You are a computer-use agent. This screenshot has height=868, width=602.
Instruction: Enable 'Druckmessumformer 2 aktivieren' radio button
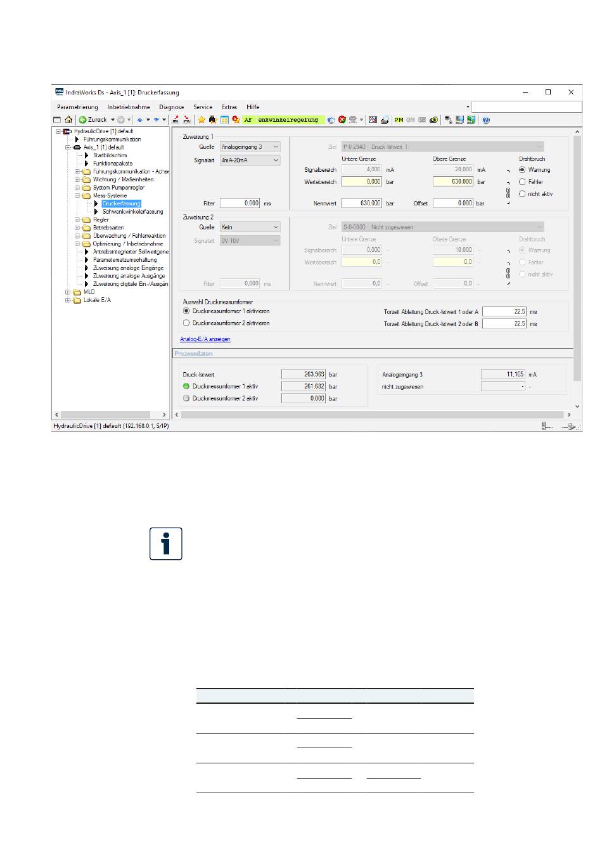click(186, 323)
